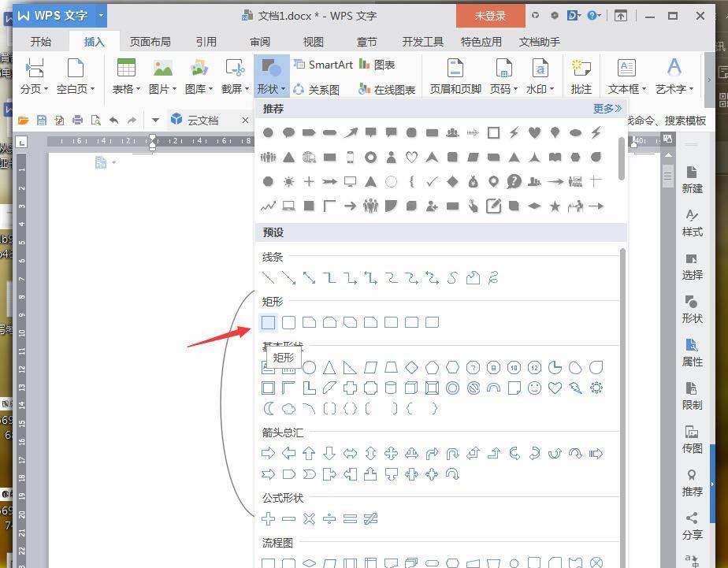Switch to the 引用 tab
This screenshot has width=728, height=568.
click(206, 42)
